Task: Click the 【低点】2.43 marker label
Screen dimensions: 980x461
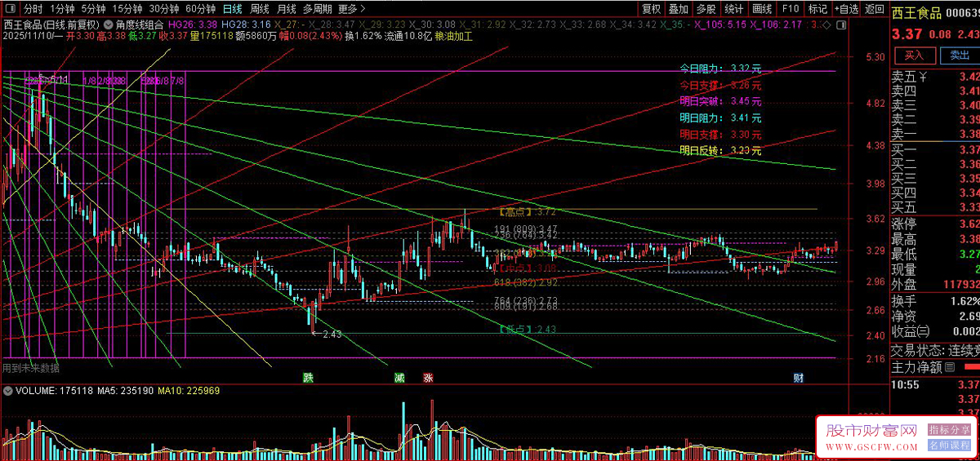Action: coord(528,330)
